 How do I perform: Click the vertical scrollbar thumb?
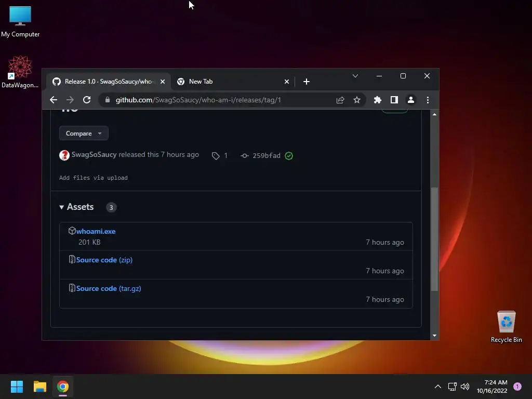[434, 239]
